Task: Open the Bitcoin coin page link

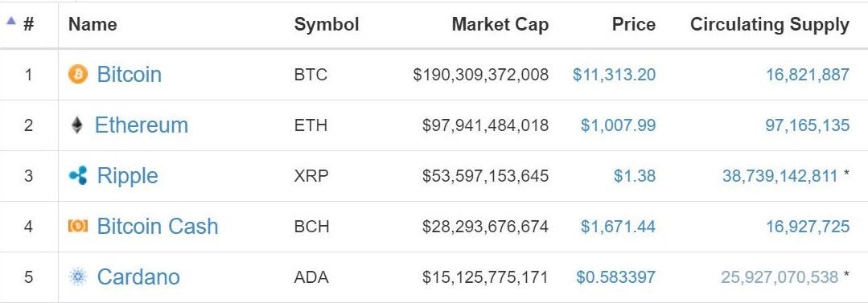Action: (129, 74)
